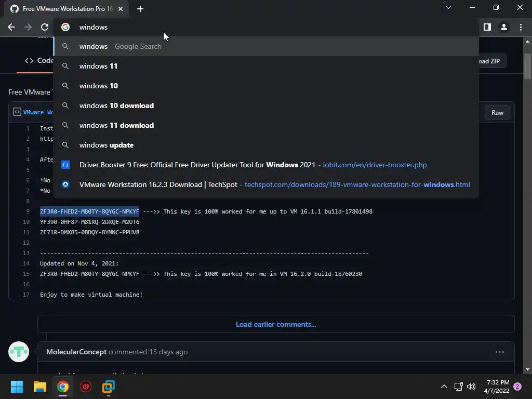Click the search icon beside 'windows 11'
The height and width of the screenshot is (399, 532).
65,66
